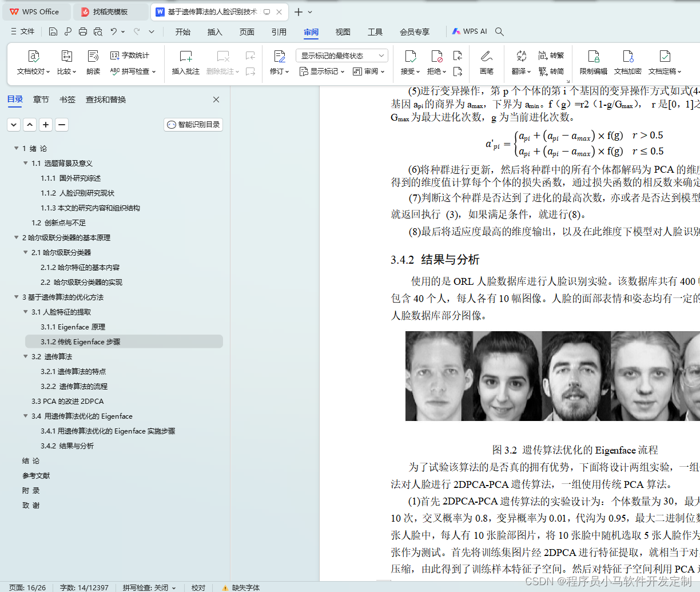Click the undo arrow icon
This screenshot has width=700, height=592.
click(x=114, y=31)
